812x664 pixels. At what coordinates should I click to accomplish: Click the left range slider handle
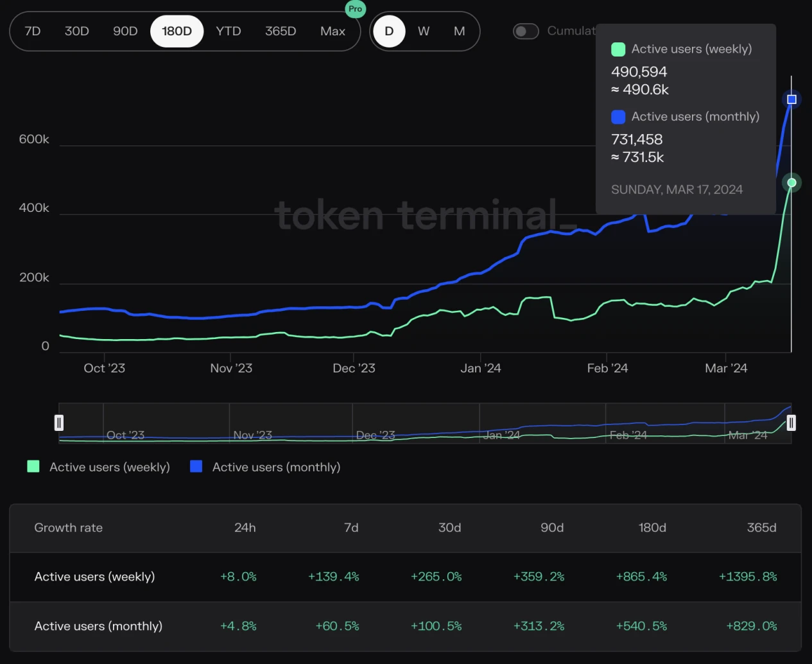click(x=59, y=423)
